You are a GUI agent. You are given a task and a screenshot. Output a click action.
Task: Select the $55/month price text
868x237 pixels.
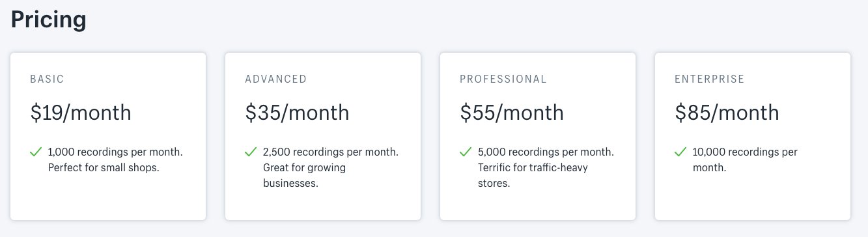point(512,113)
